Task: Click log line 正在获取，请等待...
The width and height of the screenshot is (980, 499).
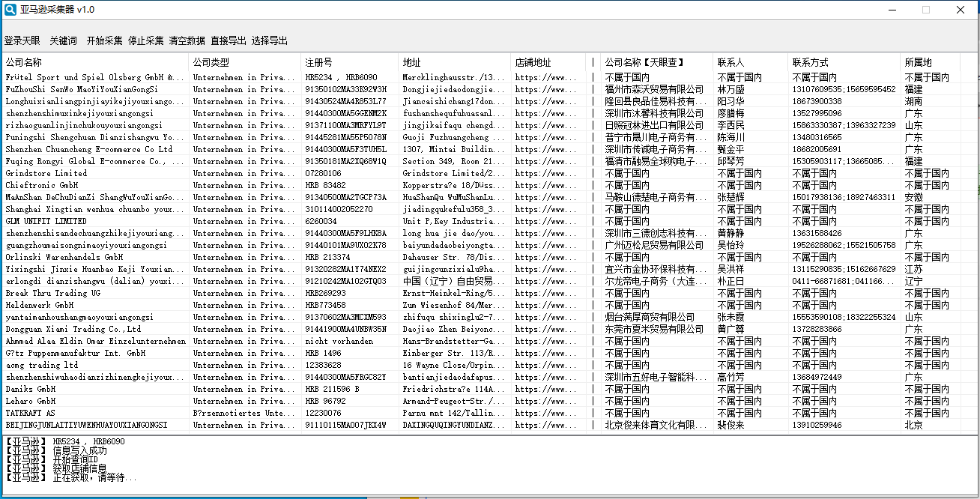Action: pyautogui.click(x=72, y=477)
